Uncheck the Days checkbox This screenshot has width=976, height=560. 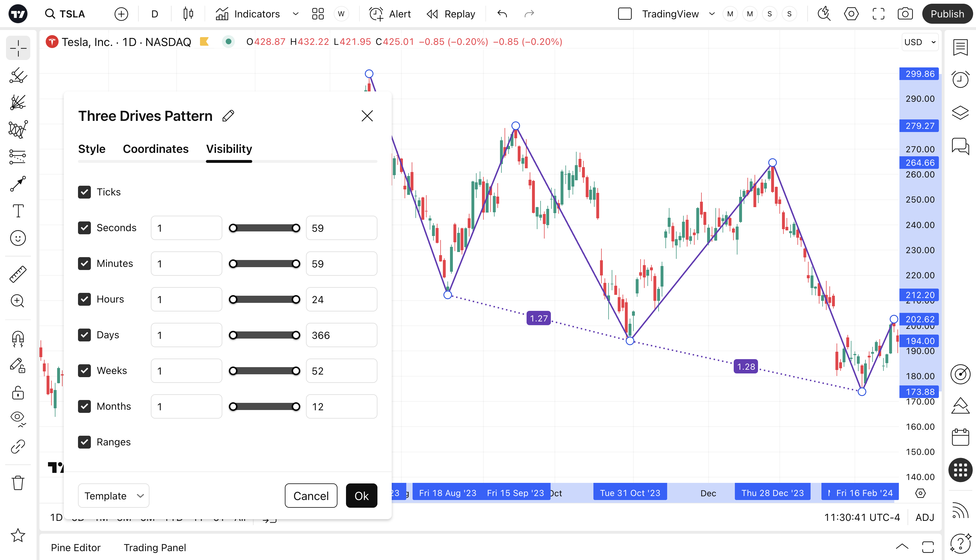[x=84, y=335]
